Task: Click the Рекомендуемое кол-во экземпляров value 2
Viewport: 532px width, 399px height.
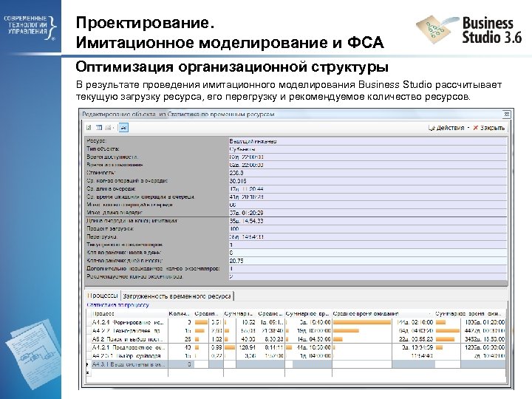Action: click(368, 276)
